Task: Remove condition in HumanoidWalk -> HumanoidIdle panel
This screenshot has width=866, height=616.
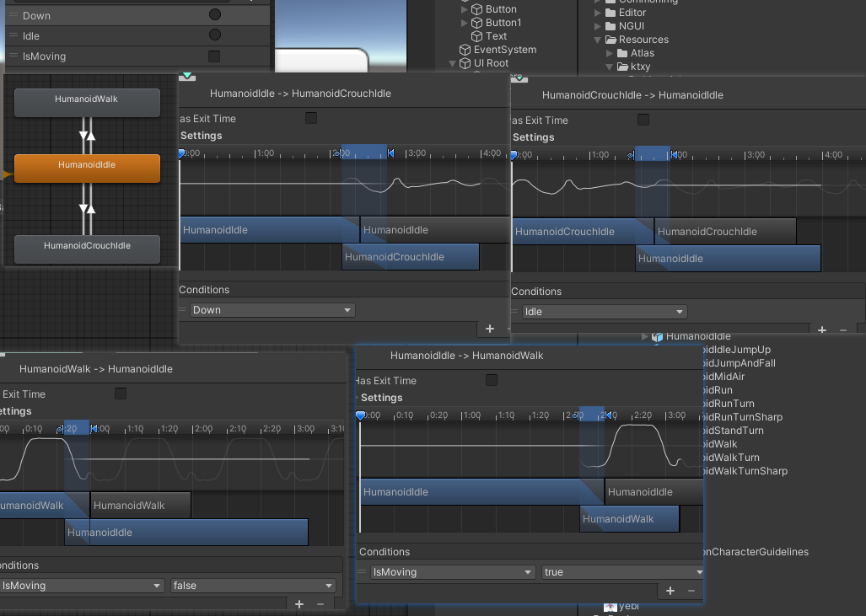Action: tap(320, 604)
